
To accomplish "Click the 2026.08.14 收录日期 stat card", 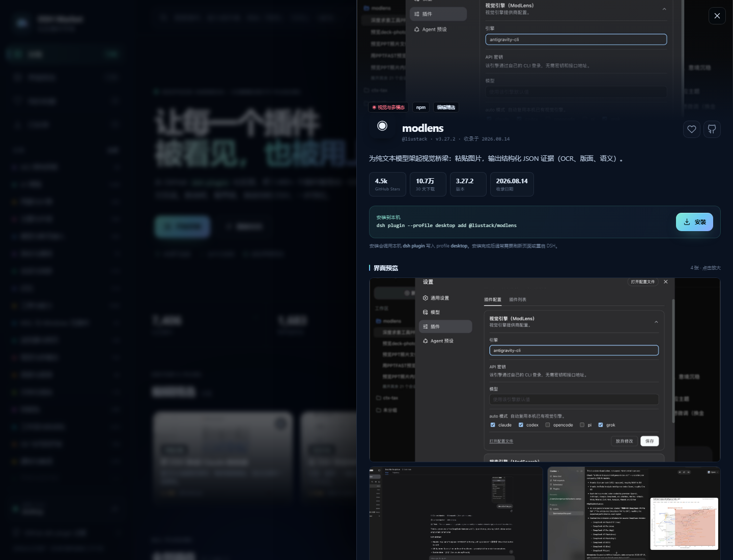I will click(x=512, y=184).
